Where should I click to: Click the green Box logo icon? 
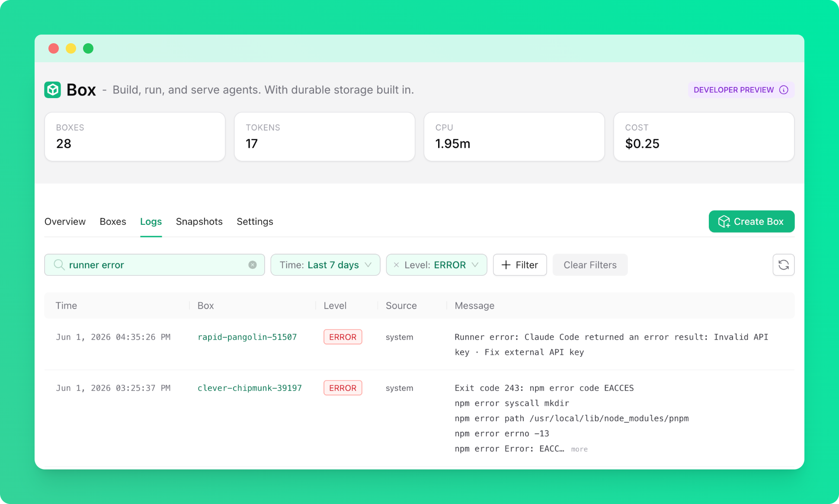pos(53,90)
